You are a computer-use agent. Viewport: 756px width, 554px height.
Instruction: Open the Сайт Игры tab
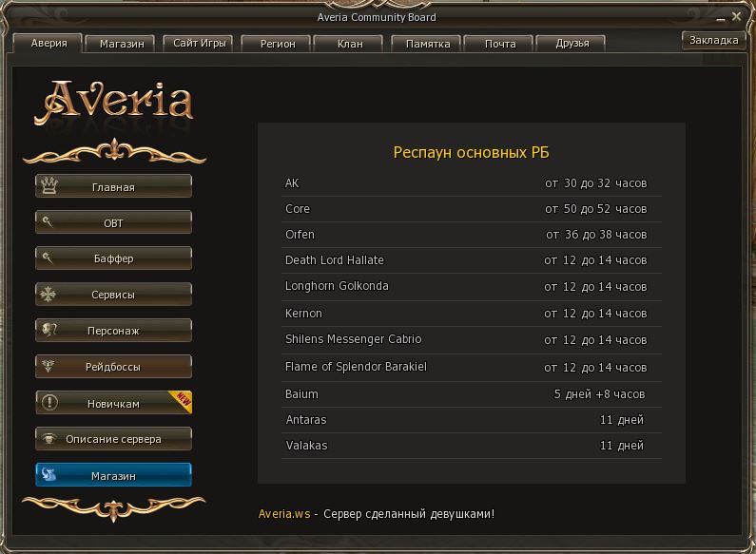198,43
